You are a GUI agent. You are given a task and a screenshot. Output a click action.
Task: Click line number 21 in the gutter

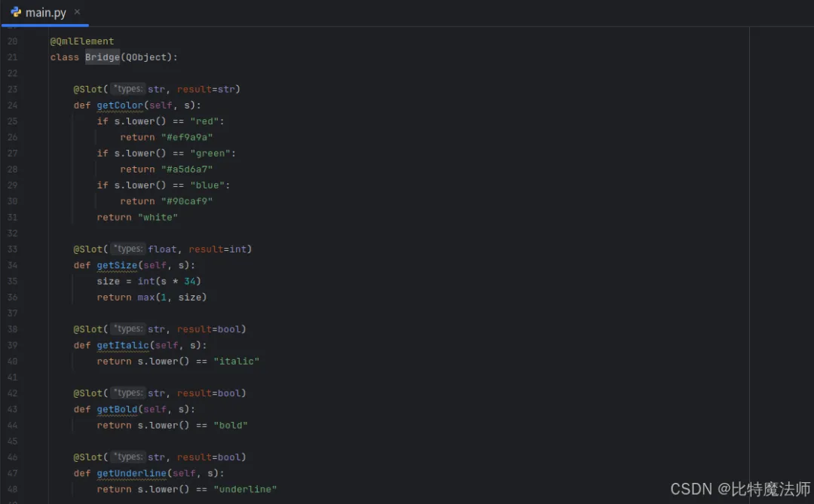[x=13, y=57]
